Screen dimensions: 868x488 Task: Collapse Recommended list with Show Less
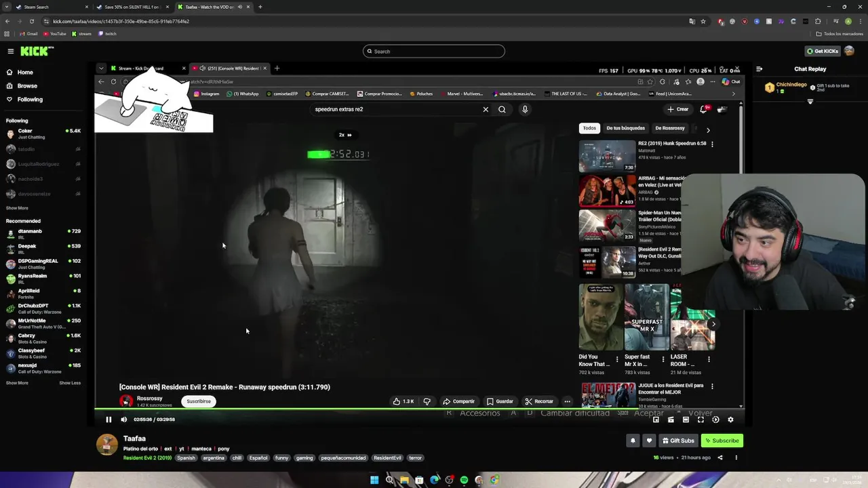click(70, 383)
